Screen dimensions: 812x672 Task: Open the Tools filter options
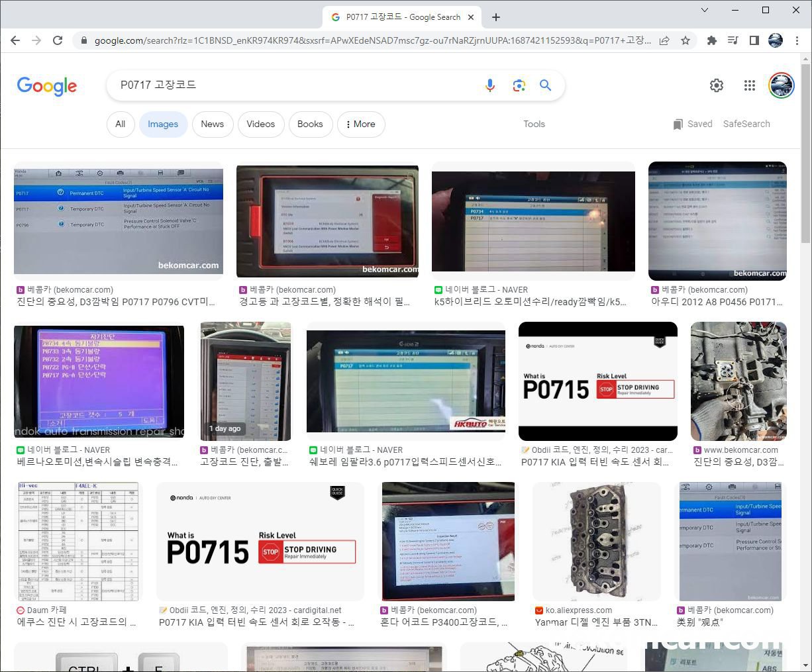point(534,124)
